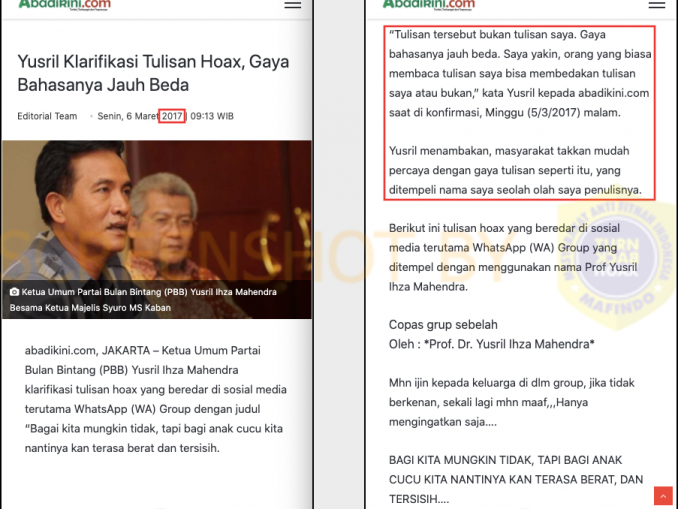The height and width of the screenshot is (509, 678).
Task: Click the line 'Copas grup sebelah'
Action: tap(443, 325)
